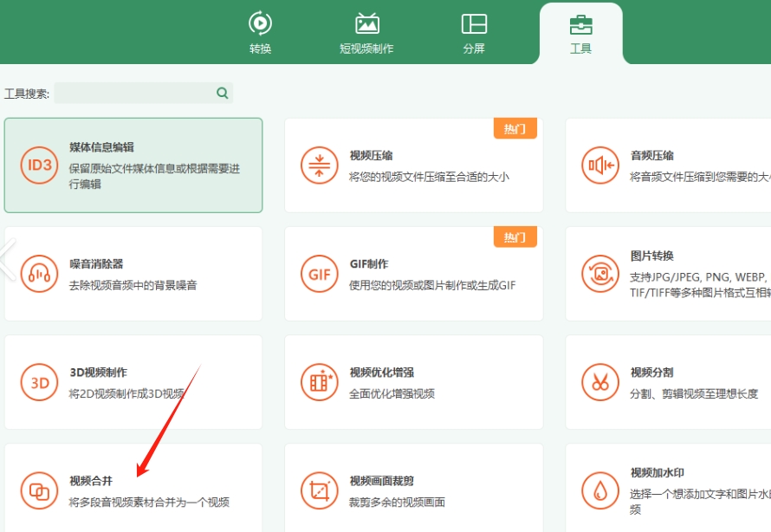Click the 图片转换 icon
Image resolution: width=771 pixels, height=532 pixels.
[599, 274]
